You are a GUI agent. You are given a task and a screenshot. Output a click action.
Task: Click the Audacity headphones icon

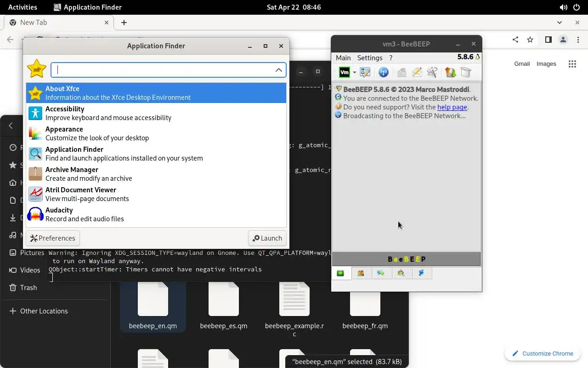pyautogui.click(x=35, y=214)
